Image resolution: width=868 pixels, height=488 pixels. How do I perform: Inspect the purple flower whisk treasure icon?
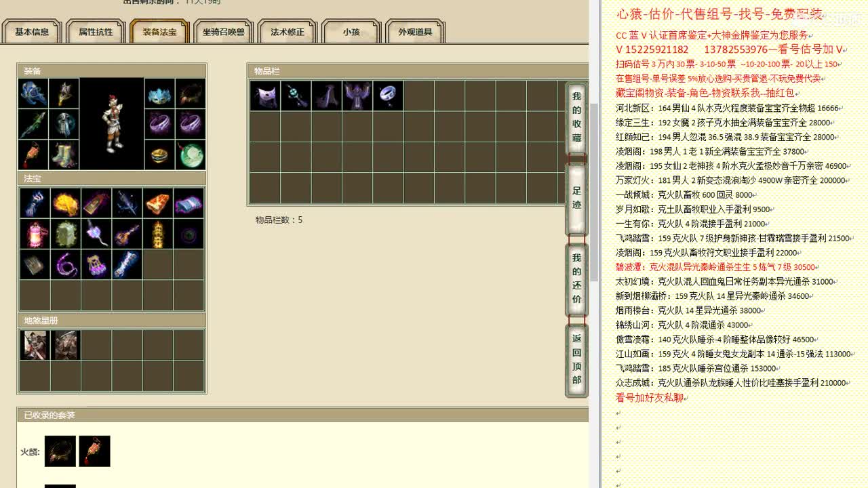coord(96,234)
